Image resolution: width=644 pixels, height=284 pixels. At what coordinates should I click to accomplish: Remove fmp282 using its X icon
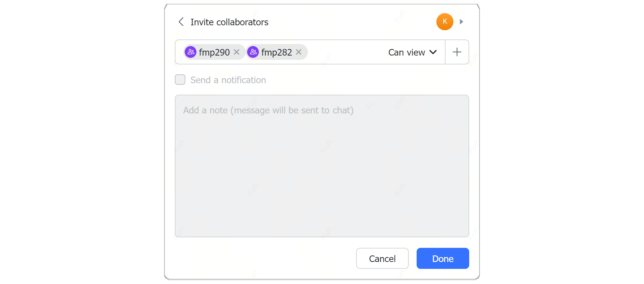(299, 52)
